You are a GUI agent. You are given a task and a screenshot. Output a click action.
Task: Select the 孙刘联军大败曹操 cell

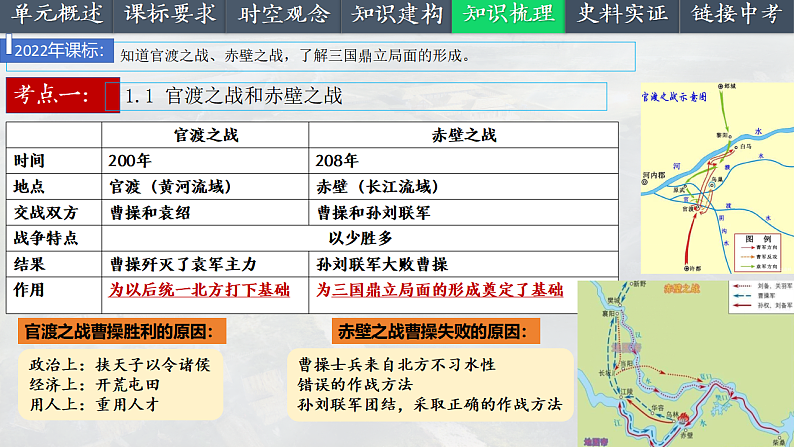[464, 264]
